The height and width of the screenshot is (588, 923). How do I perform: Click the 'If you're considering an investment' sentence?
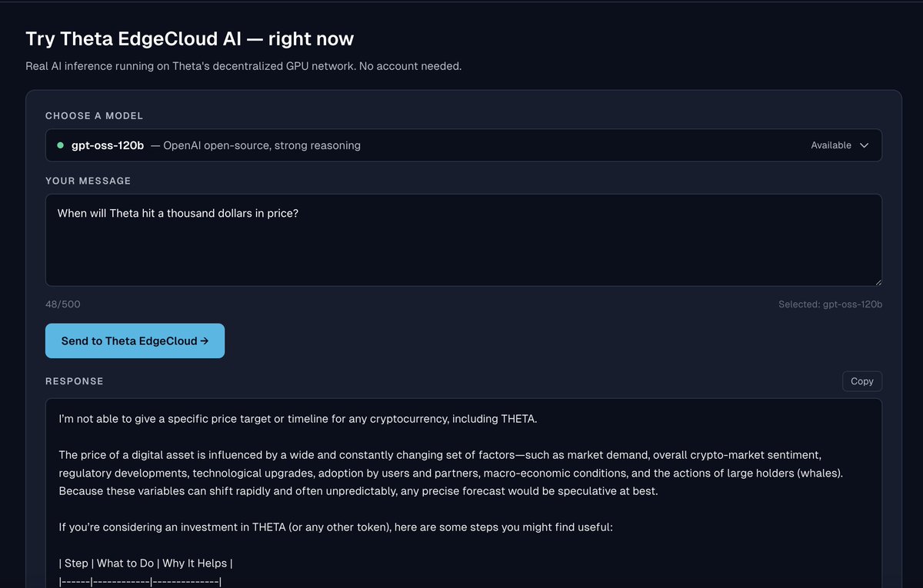click(x=335, y=527)
